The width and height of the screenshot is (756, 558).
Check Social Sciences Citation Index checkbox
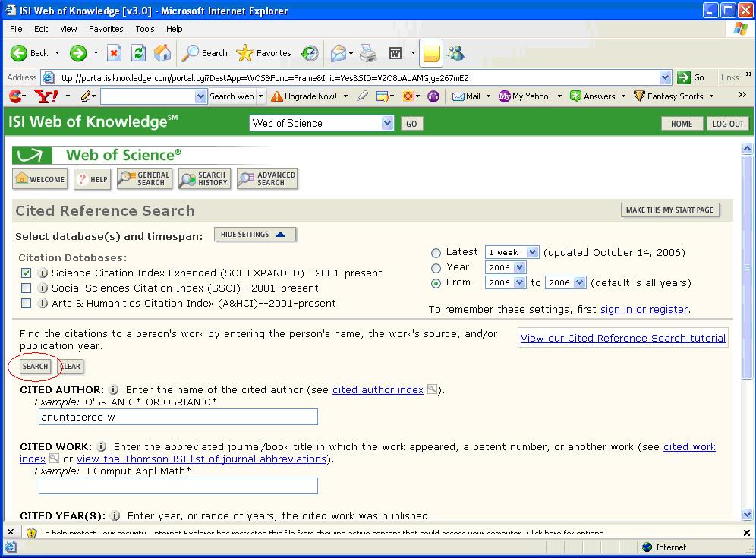click(26, 288)
